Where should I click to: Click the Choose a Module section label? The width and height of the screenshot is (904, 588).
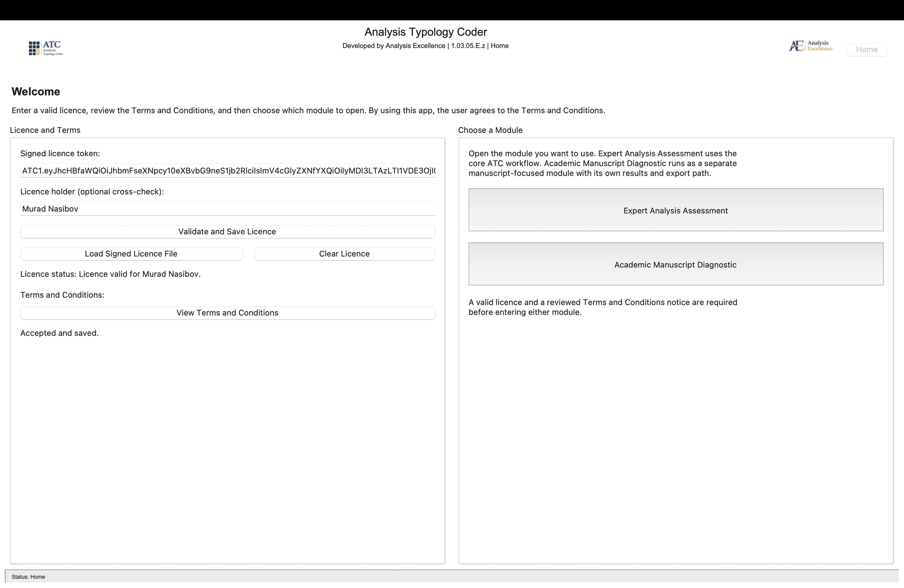click(490, 130)
